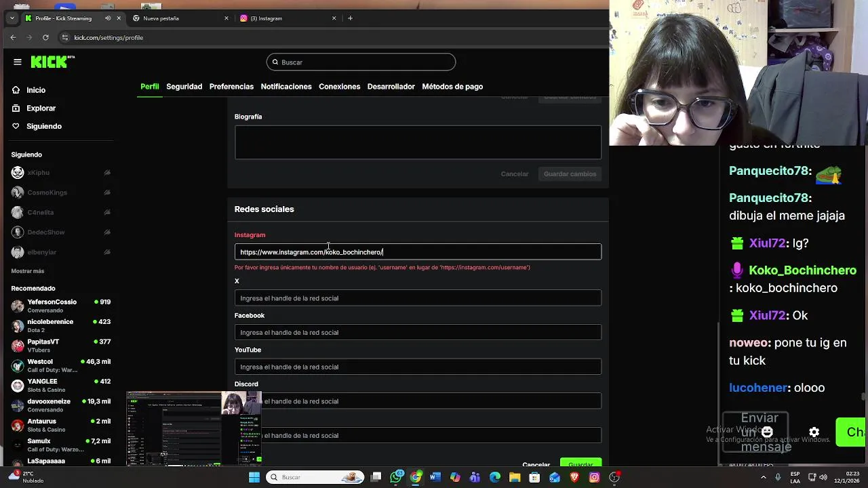
Task: Click Cancelar under Biografía
Action: [515, 174]
